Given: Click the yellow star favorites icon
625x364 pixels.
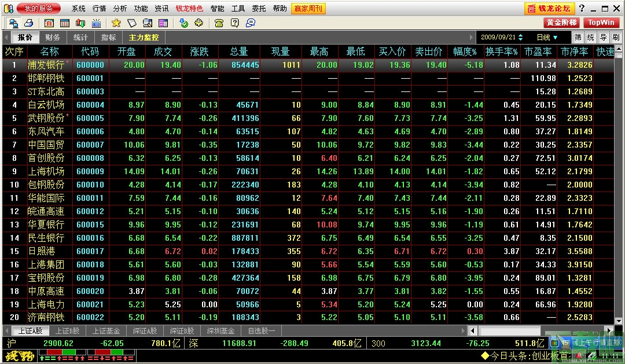Looking at the screenshot, I should pyautogui.click(x=116, y=23).
